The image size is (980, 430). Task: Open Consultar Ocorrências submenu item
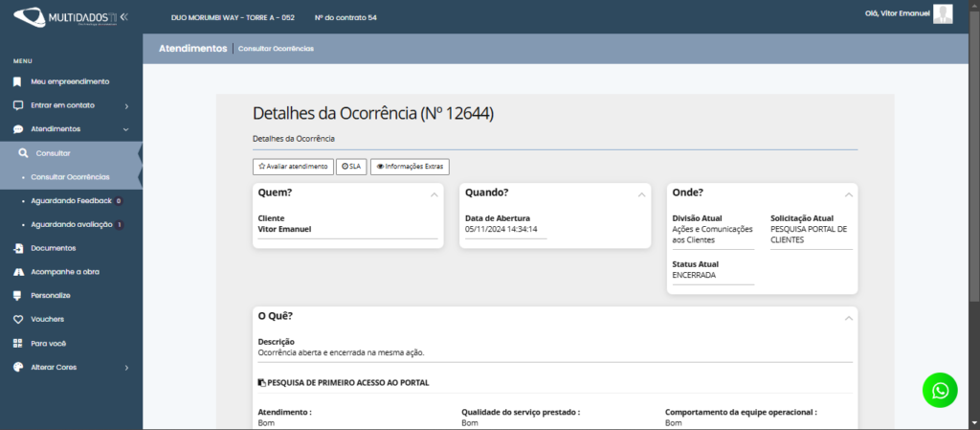pos(70,177)
